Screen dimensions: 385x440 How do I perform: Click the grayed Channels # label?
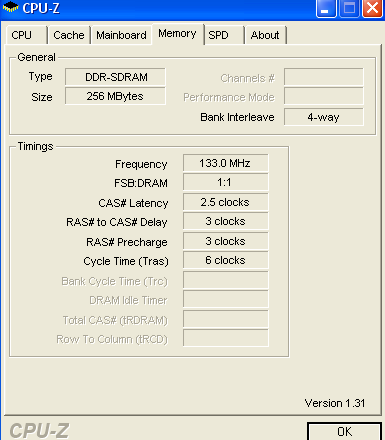tap(247, 78)
